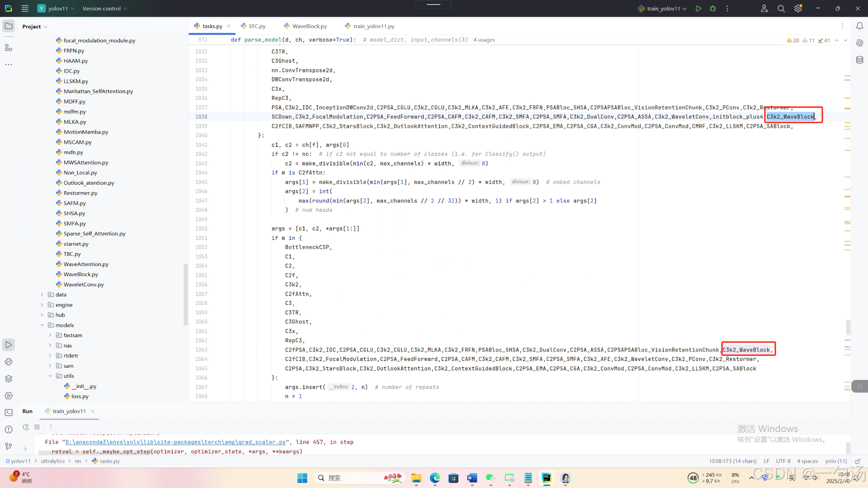Open Version control dropdown

coord(104,9)
